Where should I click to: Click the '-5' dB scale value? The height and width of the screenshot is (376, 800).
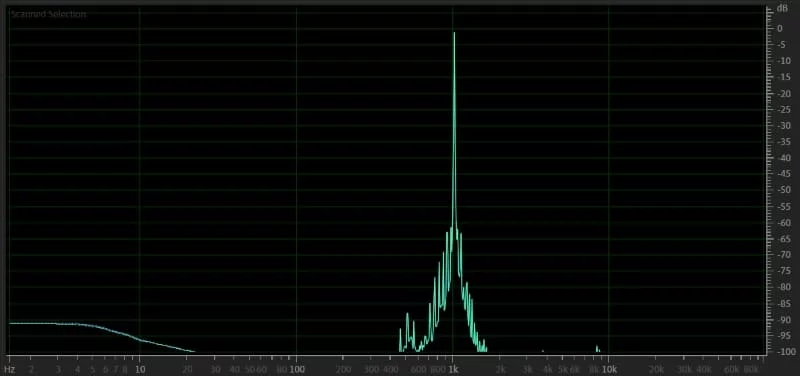pyautogui.click(x=780, y=44)
